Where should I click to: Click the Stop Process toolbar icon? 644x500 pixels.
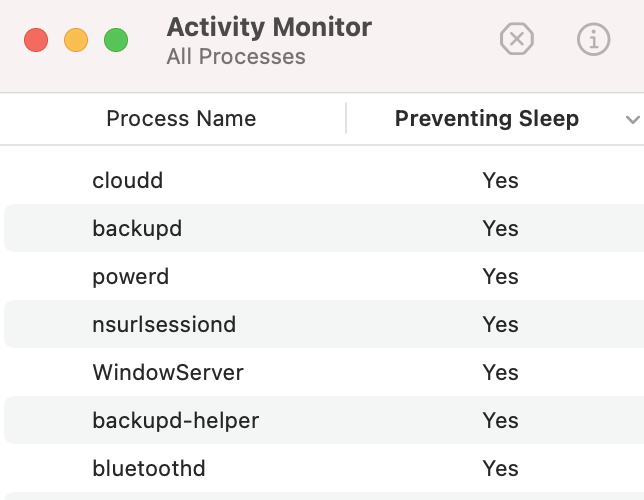[x=517, y=40]
